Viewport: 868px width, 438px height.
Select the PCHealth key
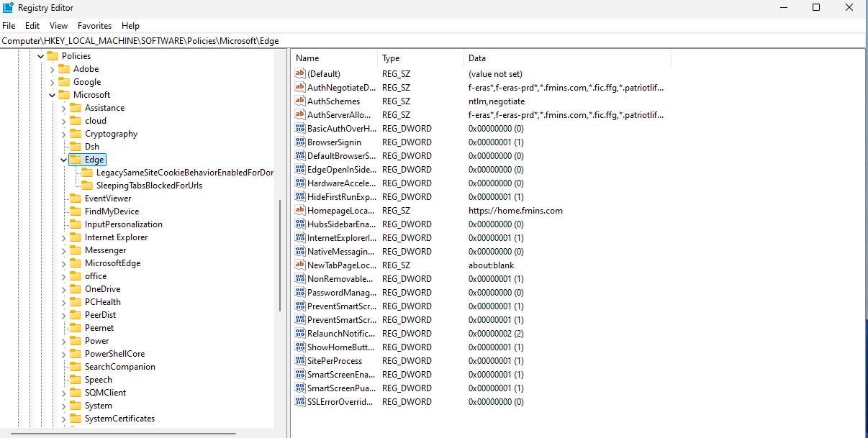[x=103, y=302]
